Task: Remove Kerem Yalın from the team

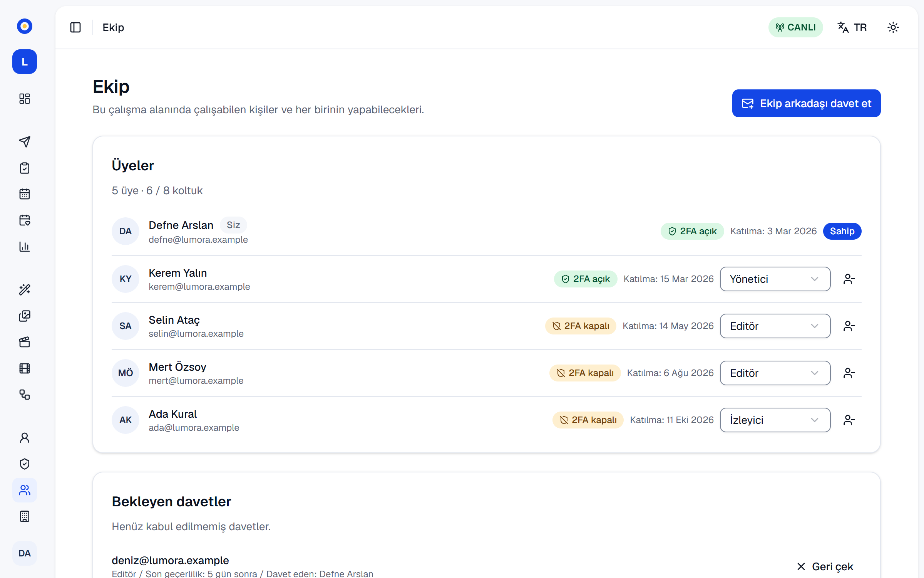Action: point(849,279)
